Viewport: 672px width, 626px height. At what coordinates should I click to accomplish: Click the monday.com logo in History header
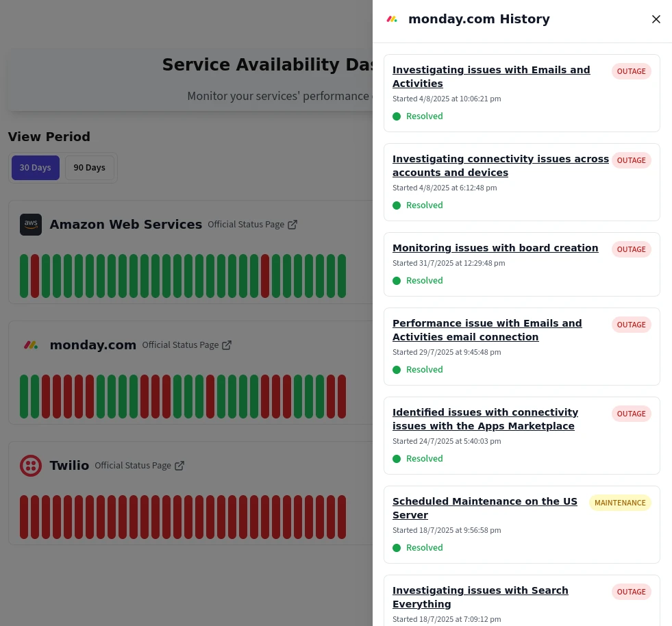pyautogui.click(x=392, y=19)
